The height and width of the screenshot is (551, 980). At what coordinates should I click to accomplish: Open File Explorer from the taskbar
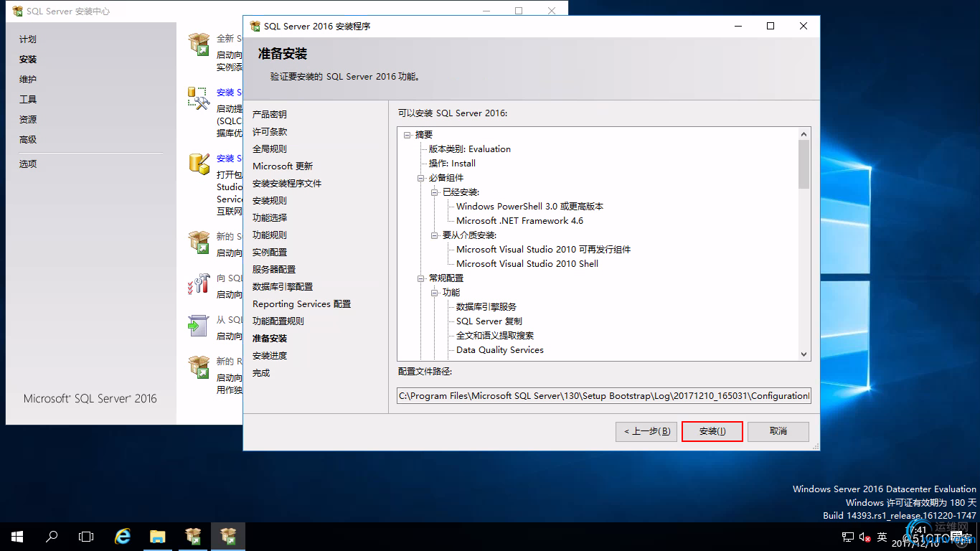tap(158, 537)
